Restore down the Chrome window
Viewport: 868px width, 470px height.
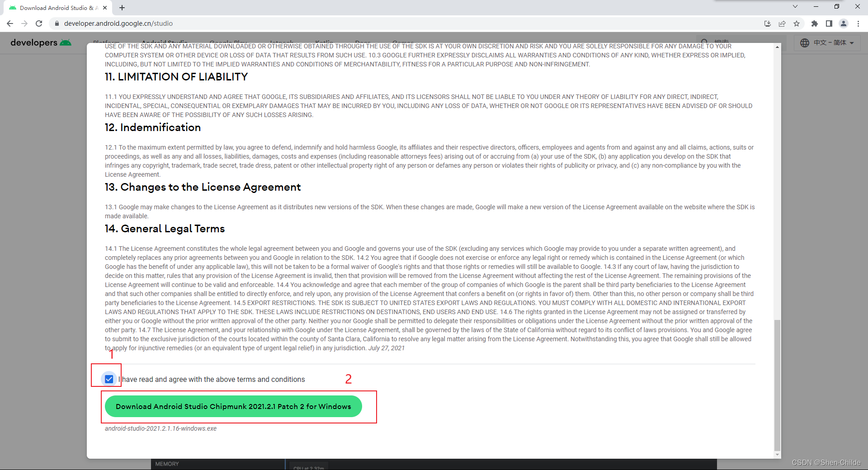837,6
